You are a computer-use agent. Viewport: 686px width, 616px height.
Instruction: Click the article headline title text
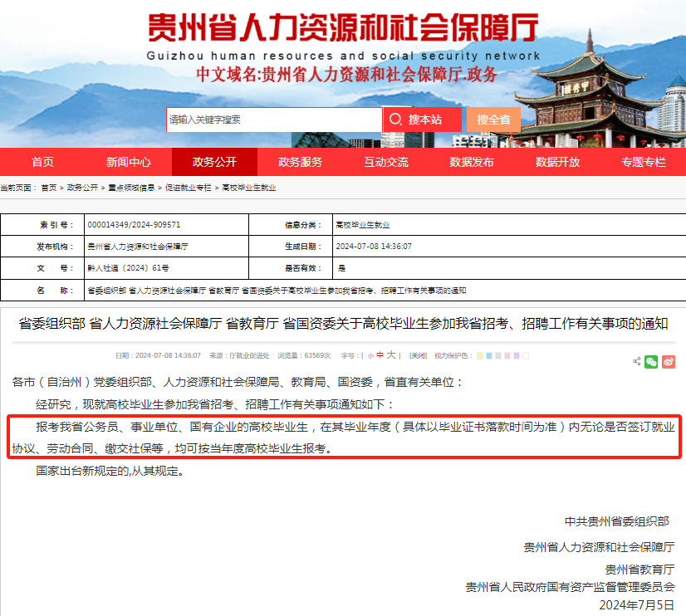click(343, 324)
